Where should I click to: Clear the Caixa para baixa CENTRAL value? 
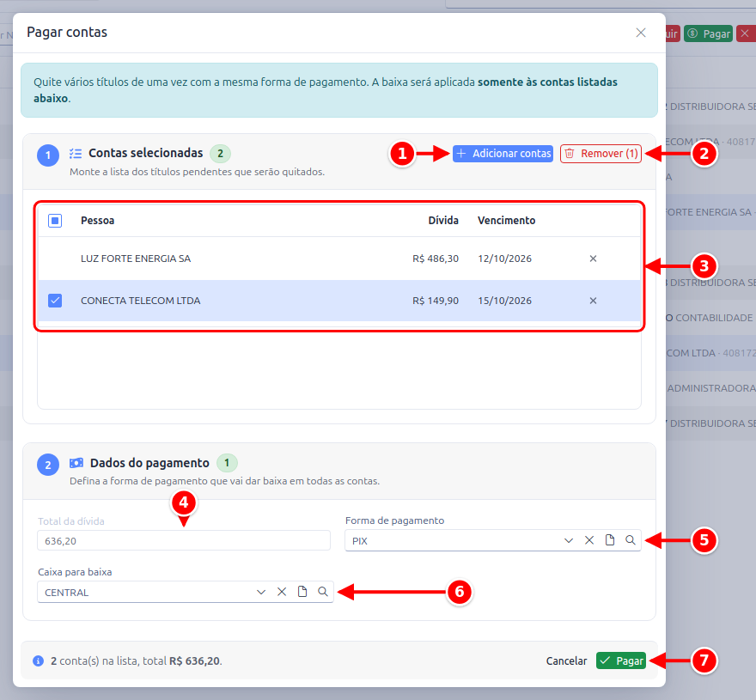(282, 592)
